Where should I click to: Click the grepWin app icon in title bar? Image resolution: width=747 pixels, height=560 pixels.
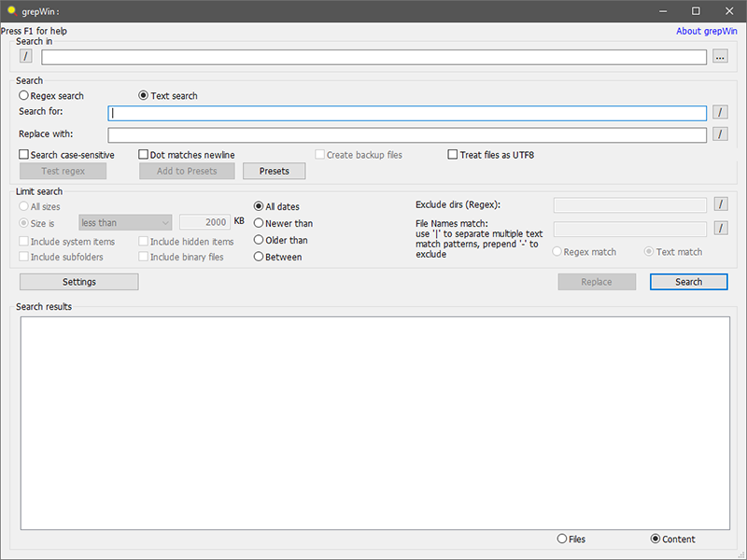[11, 10]
